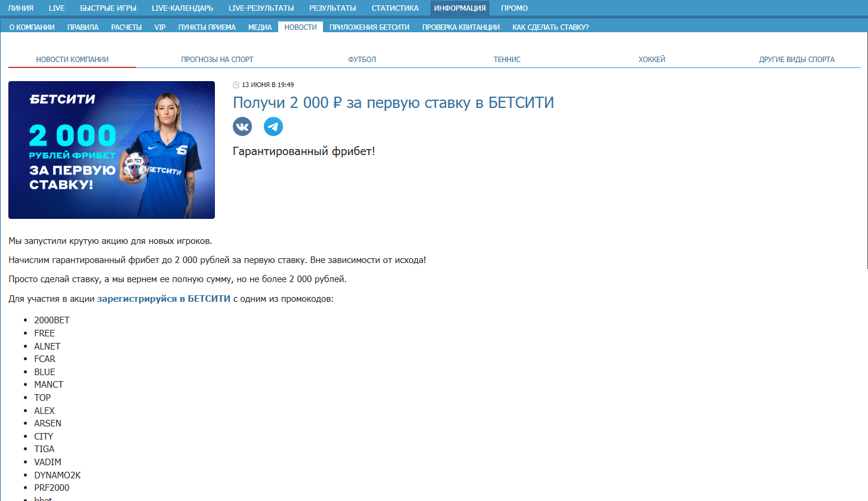Click the Просто сделай ставку paragraph
This screenshot has height=501, width=868.
pyautogui.click(x=177, y=279)
